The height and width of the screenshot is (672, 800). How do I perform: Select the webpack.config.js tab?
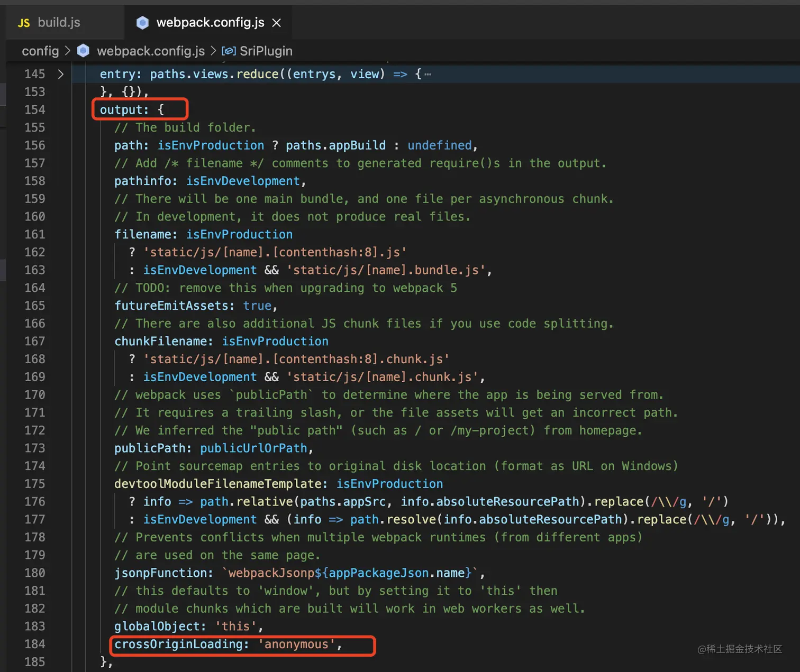[x=210, y=22]
